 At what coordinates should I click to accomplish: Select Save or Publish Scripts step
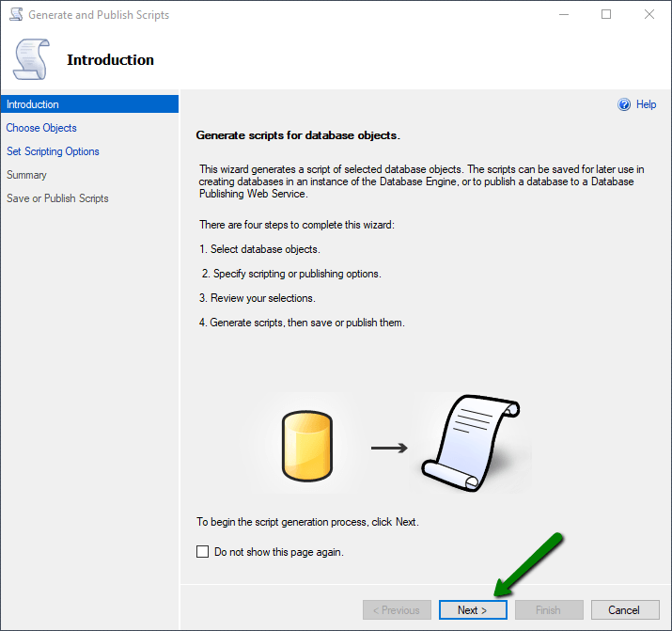[57, 198]
